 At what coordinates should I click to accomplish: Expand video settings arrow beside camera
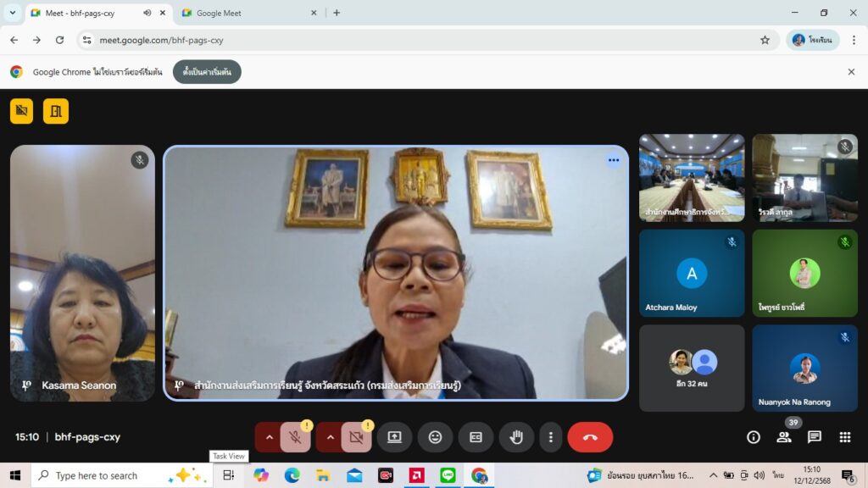point(331,437)
